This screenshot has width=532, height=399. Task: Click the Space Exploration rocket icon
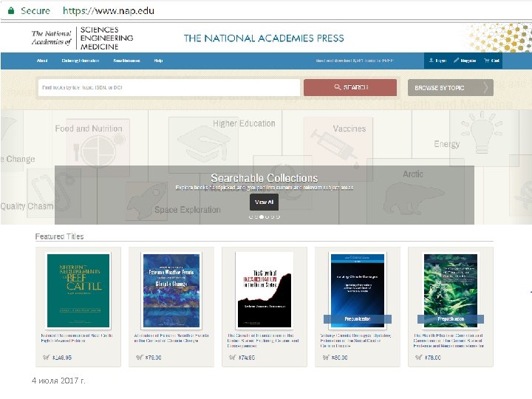tap(146, 202)
